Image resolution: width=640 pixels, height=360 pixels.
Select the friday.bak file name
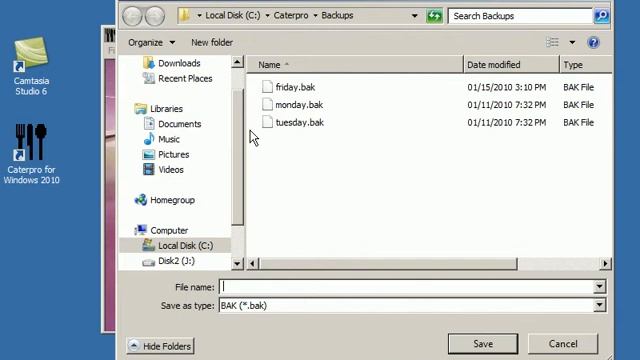click(x=295, y=87)
